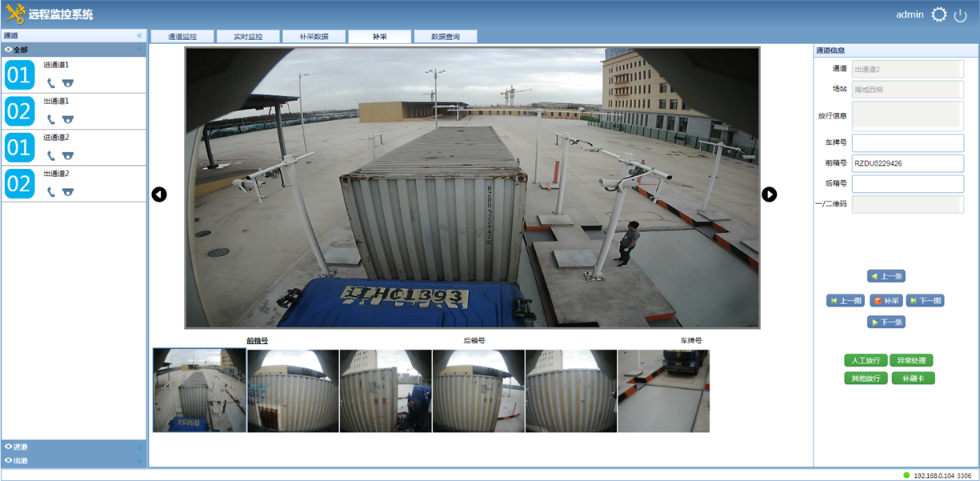This screenshot has width=980, height=481.
Task: Switch to the 实时监控 tab
Action: pos(248,37)
